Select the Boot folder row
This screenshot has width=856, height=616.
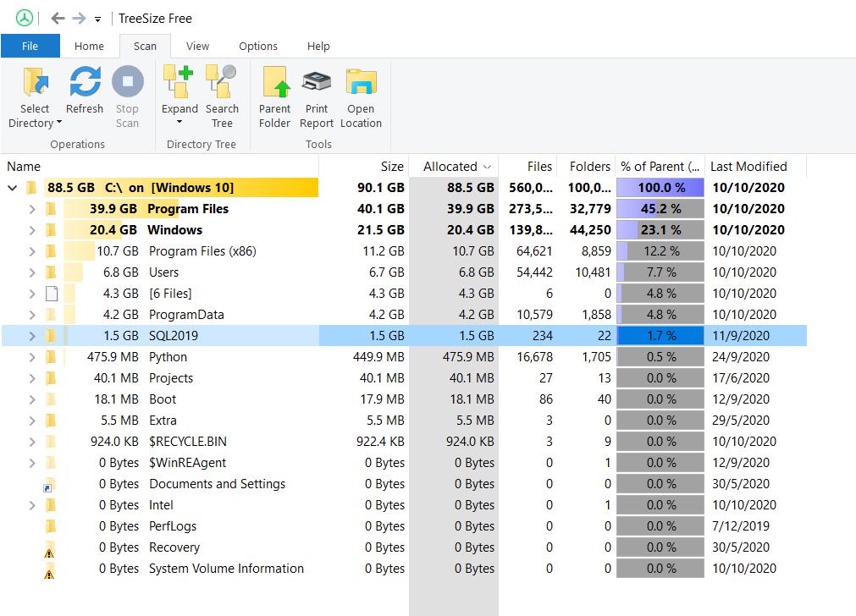[x=404, y=399]
